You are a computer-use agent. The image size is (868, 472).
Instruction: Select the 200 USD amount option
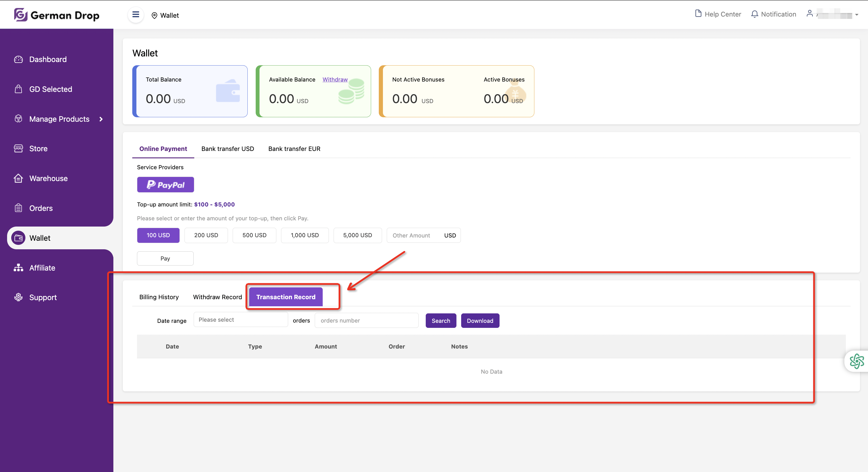pos(206,235)
